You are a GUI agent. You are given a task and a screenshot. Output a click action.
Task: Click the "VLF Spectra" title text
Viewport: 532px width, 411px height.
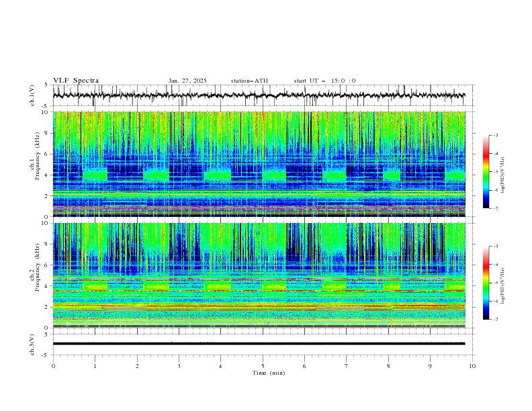[76, 81]
